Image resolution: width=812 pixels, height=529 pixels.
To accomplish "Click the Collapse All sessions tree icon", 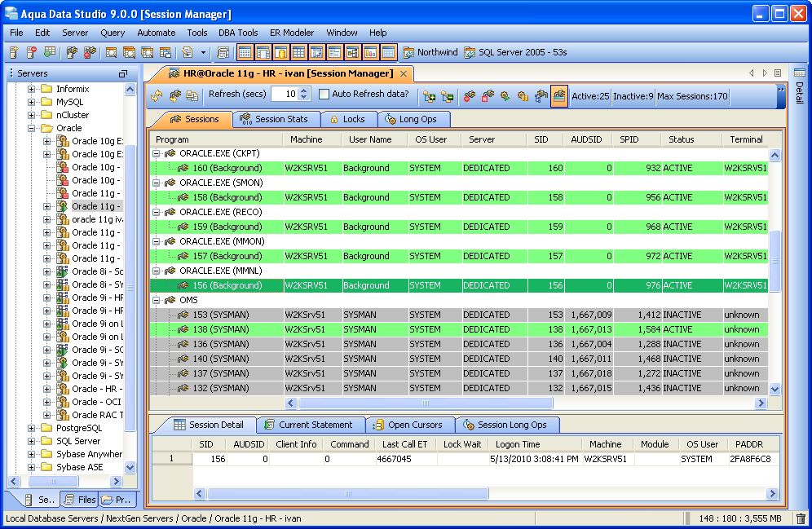I will click(447, 96).
